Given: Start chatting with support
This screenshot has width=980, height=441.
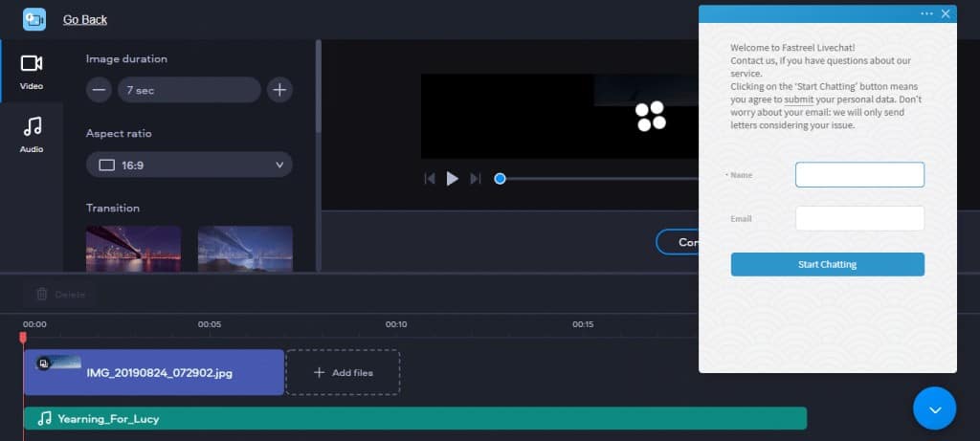Looking at the screenshot, I should click(x=828, y=264).
